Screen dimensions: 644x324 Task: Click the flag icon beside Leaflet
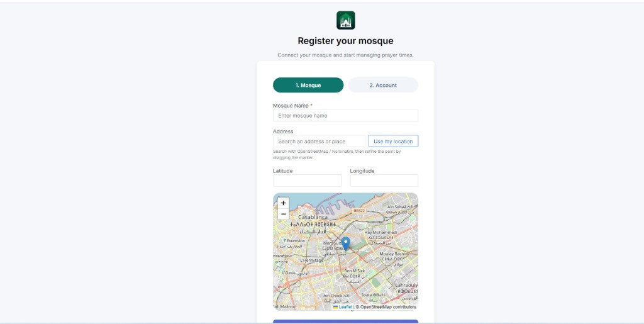[336, 307]
